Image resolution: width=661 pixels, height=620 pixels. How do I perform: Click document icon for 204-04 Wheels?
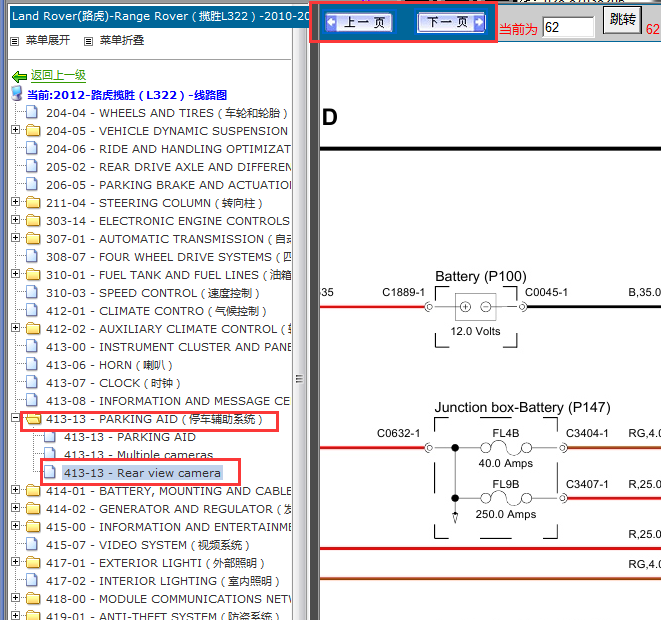point(32,112)
